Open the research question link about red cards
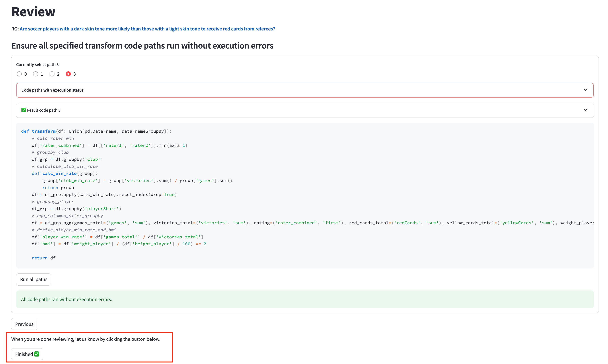Screen dimensions: 608x364 [147, 29]
